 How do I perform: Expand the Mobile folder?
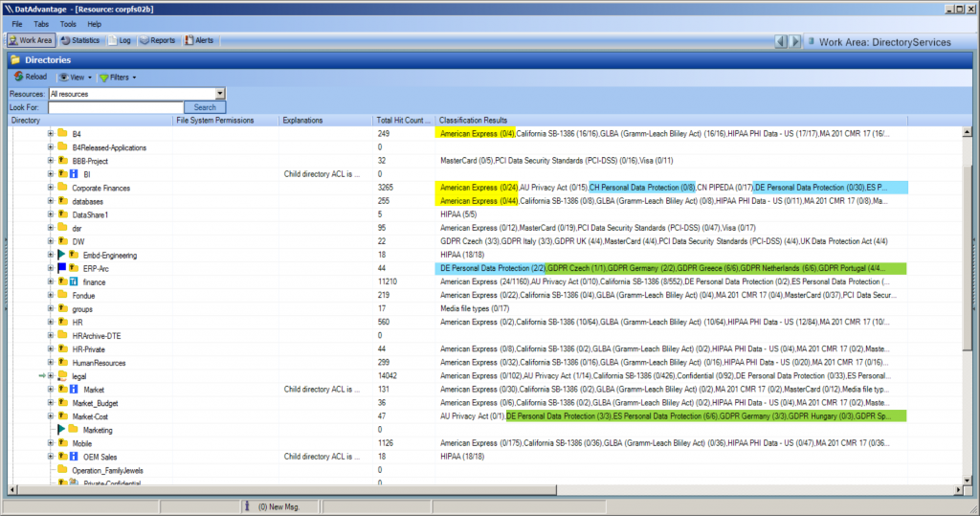pos(51,443)
